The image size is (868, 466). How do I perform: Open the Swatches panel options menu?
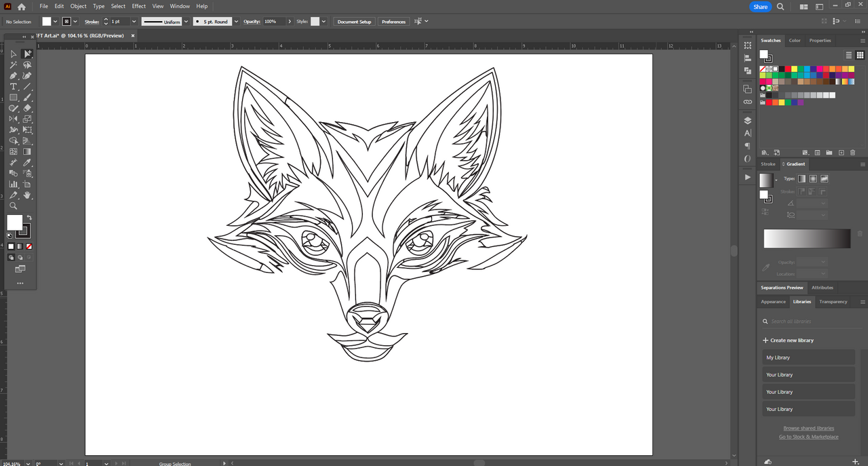coord(863,41)
